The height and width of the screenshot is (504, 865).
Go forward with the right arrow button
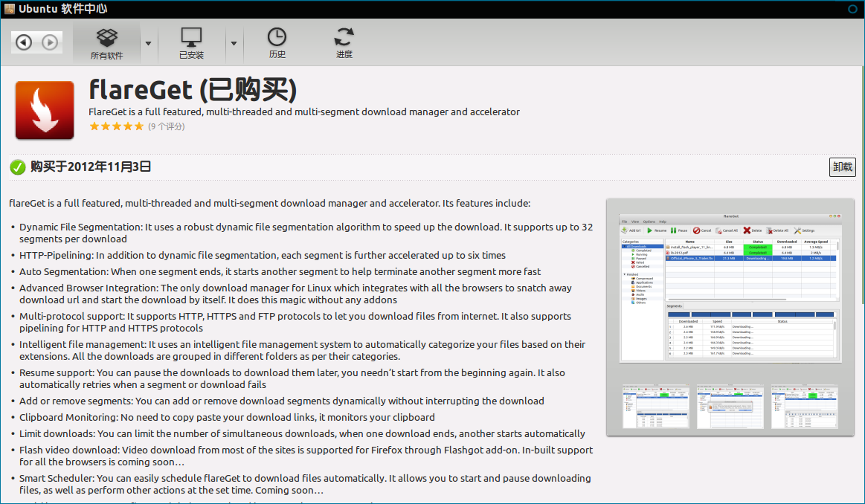tap(50, 42)
